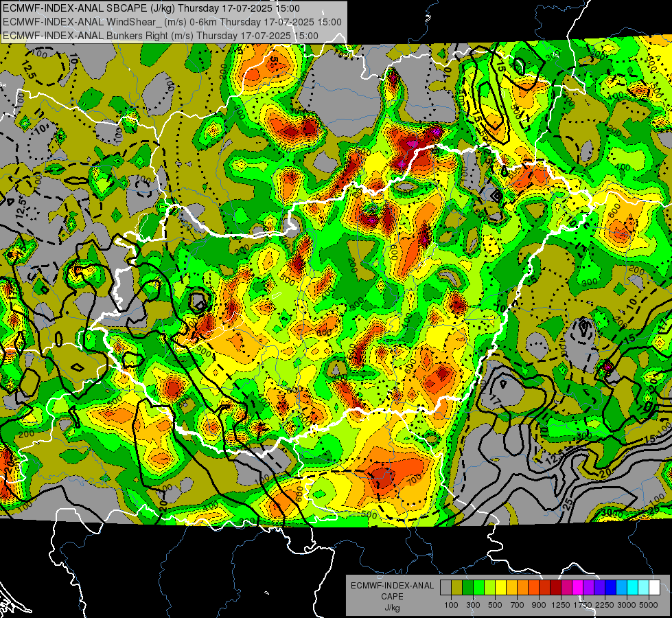
Task: Click the 2250 label under the color bar
Action: click(x=605, y=605)
